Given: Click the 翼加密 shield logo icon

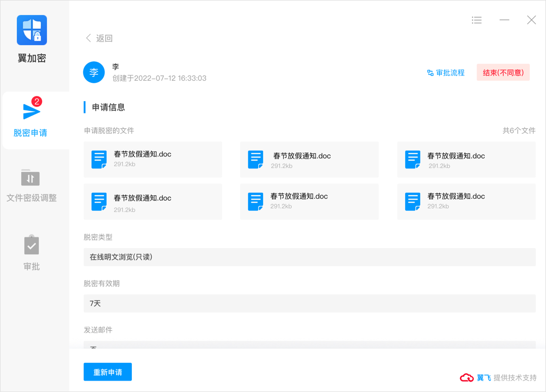Looking at the screenshot, I should [x=31, y=30].
